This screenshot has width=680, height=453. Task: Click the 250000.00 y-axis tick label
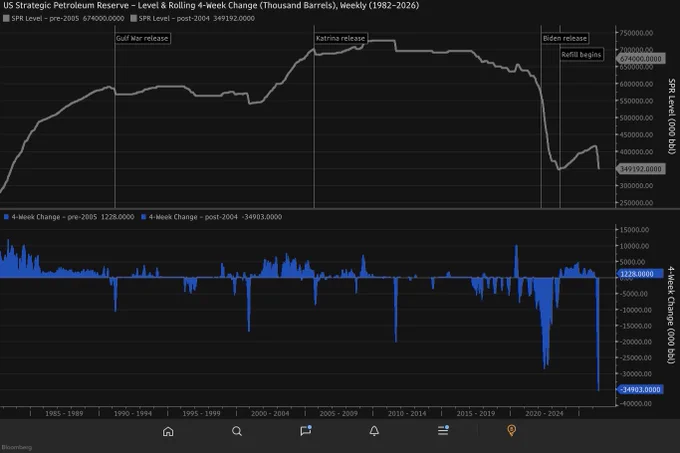coord(636,203)
